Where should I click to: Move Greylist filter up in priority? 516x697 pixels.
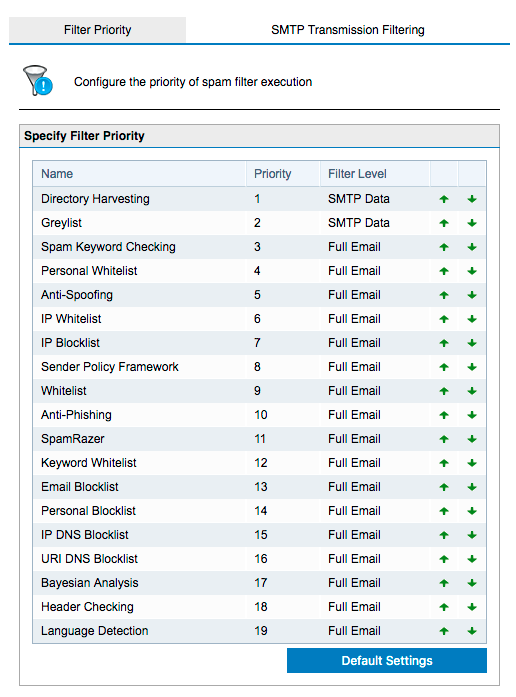point(444,223)
